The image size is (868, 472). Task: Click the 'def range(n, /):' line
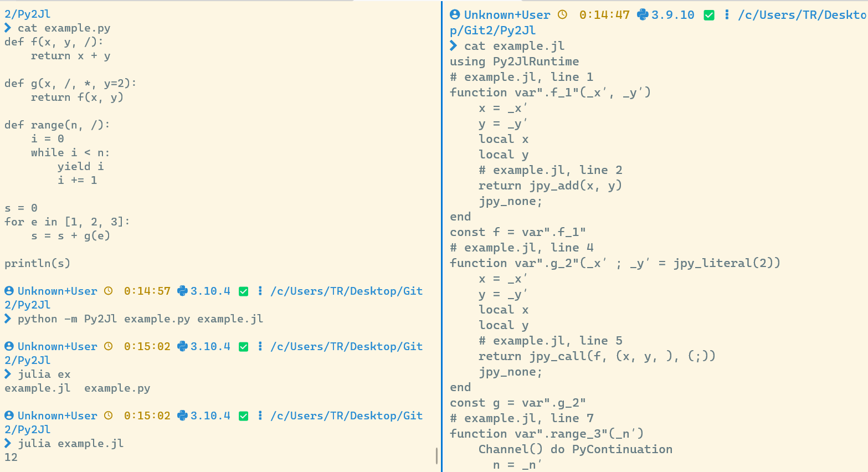57,125
